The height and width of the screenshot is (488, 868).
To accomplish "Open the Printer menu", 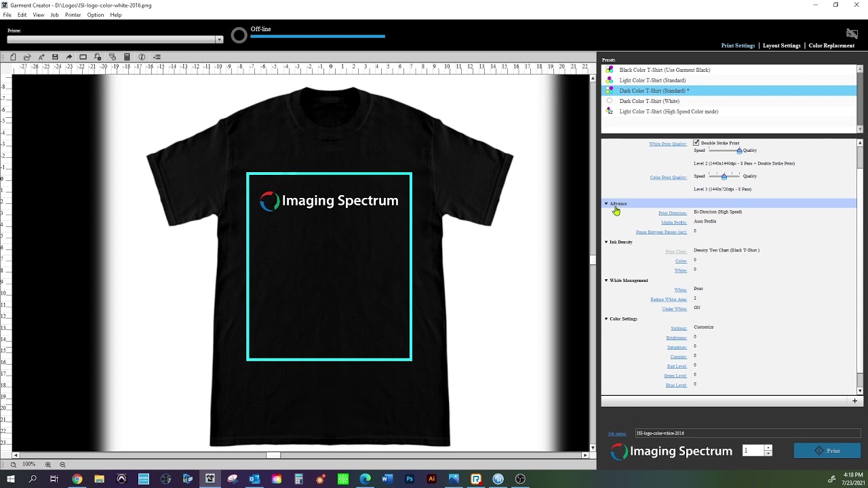I will click(x=73, y=15).
